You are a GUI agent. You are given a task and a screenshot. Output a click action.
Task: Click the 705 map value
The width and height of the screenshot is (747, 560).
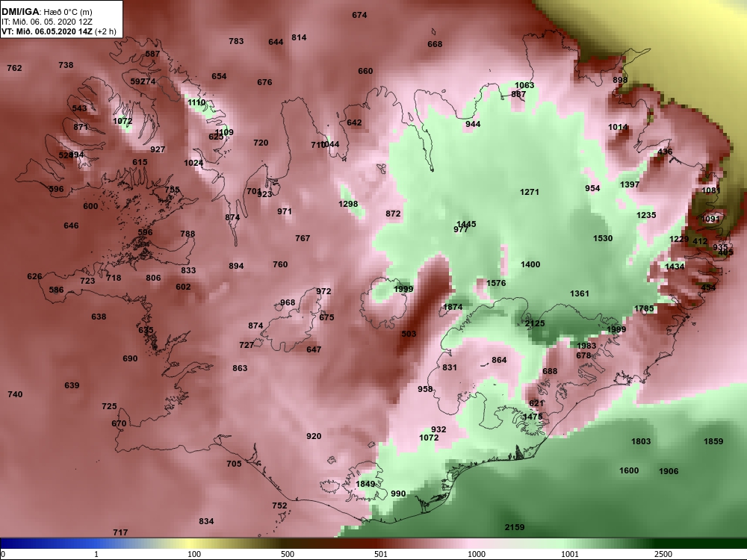click(234, 464)
